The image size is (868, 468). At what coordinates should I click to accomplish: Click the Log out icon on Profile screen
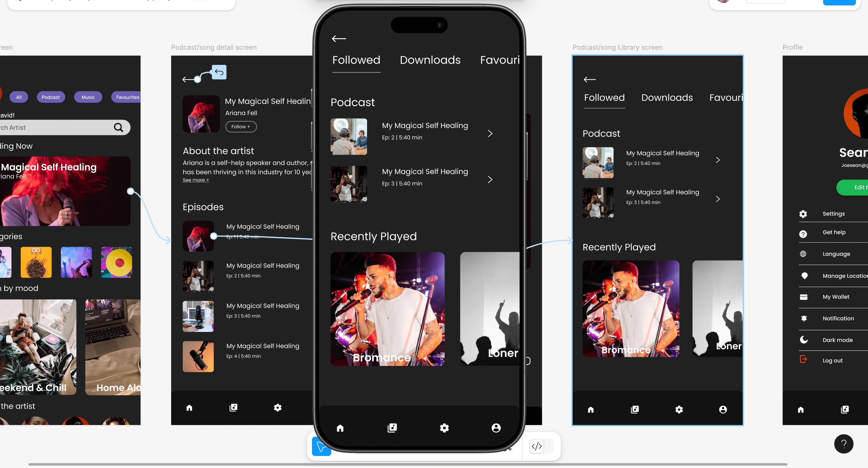coord(803,360)
